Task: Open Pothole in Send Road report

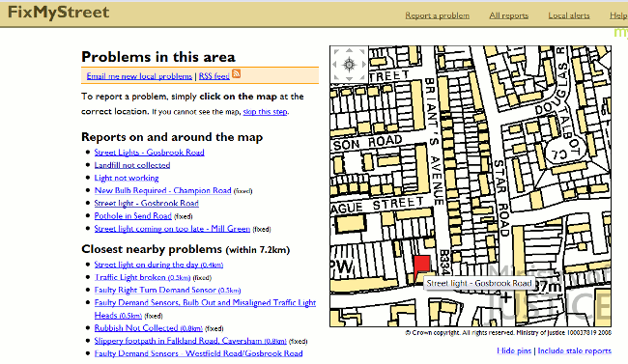Action: [x=133, y=216]
